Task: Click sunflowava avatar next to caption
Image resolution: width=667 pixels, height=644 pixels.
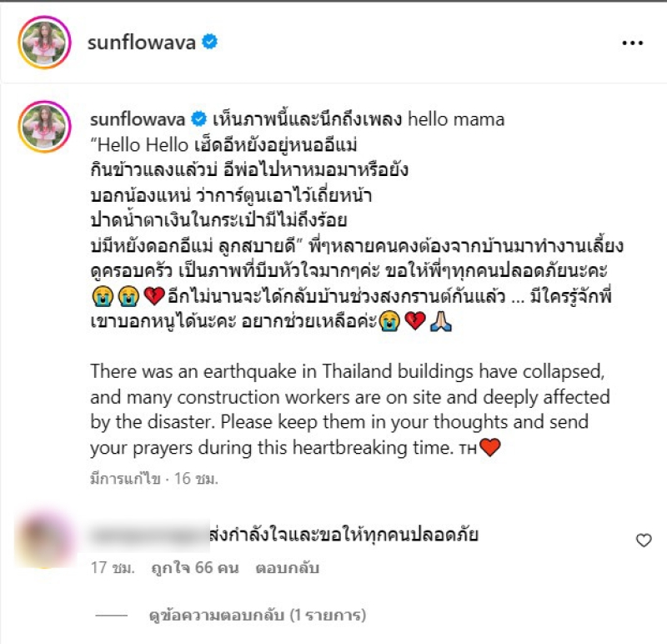Action: pos(44,127)
